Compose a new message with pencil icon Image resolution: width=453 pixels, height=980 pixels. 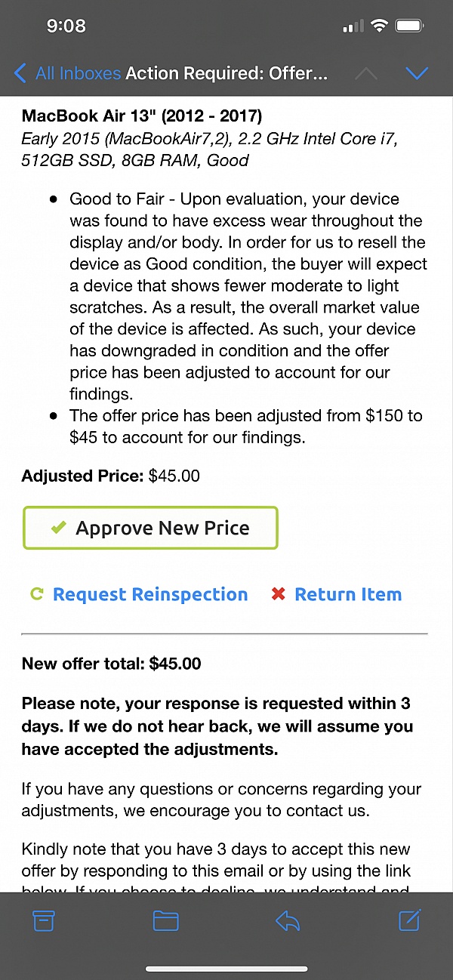pyautogui.click(x=409, y=920)
